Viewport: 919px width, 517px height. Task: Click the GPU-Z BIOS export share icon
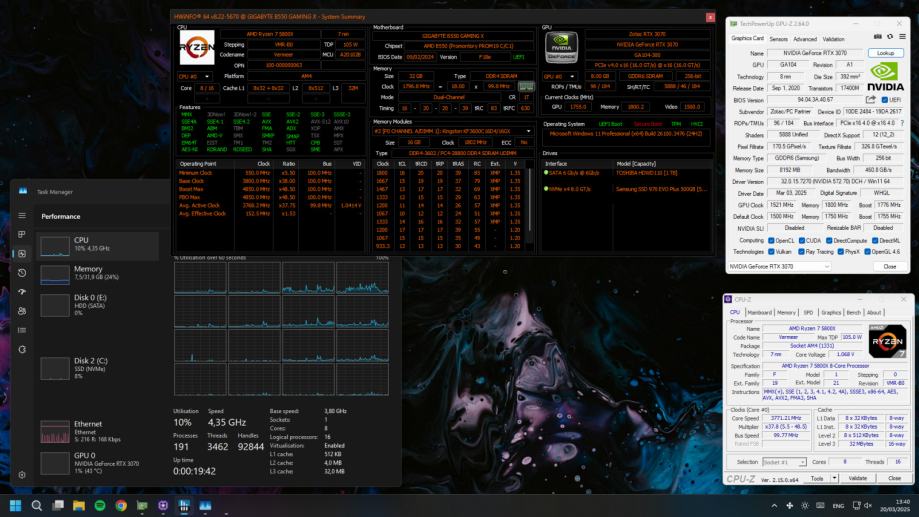[870, 100]
